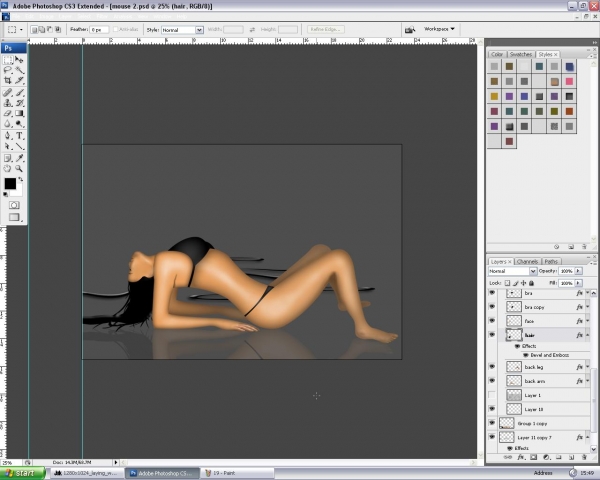This screenshot has height=480, width=600.
Task: Open the Opacity slider arrow
Action: tap(578, 271)
